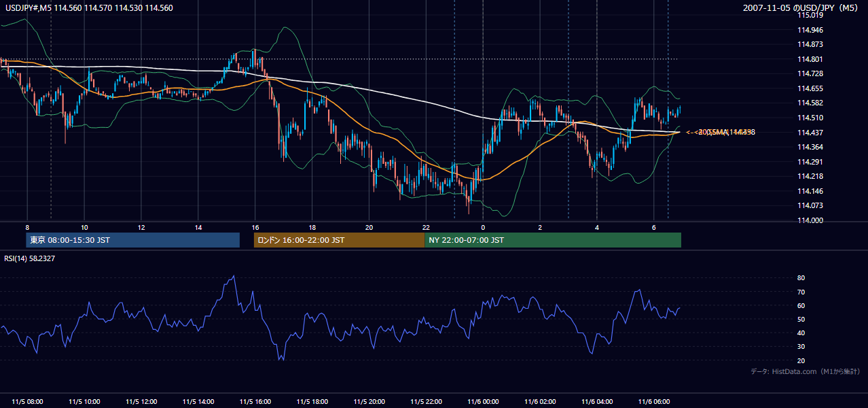Click the 11/5 22:00 date label
The width and height of the screenshot is (868, 408).
(x=426, y=402)
